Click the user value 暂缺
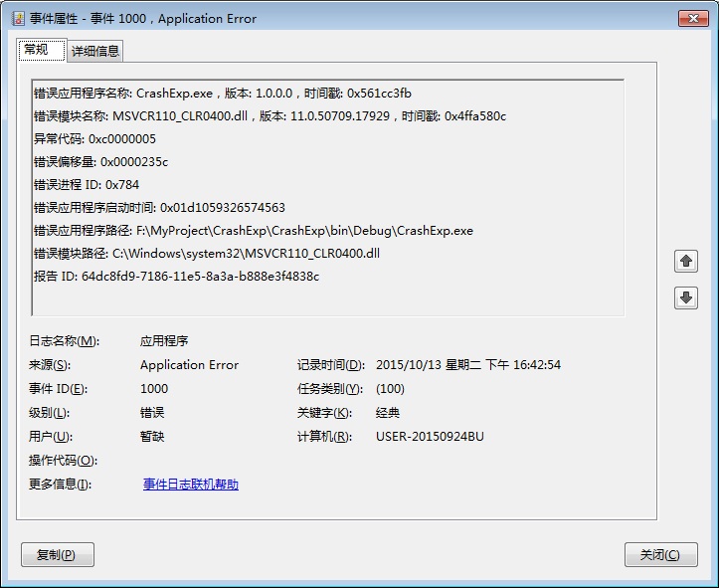The height and width of the screenshot is (588, 719). pos(152,437)
